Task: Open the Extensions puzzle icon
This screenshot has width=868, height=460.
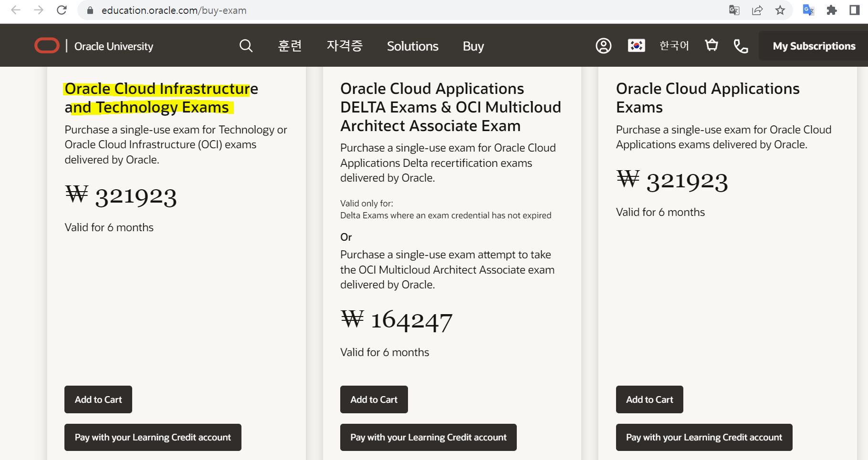Action: tap(832, 10)
